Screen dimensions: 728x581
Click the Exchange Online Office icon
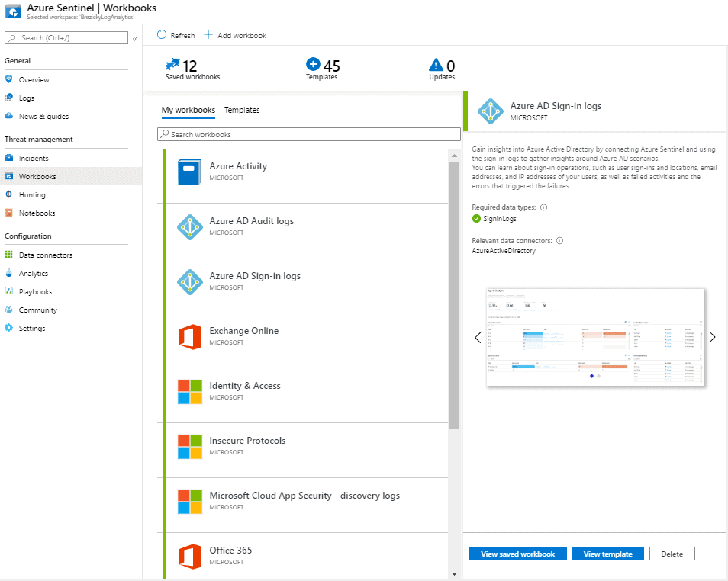pos(190,336)
